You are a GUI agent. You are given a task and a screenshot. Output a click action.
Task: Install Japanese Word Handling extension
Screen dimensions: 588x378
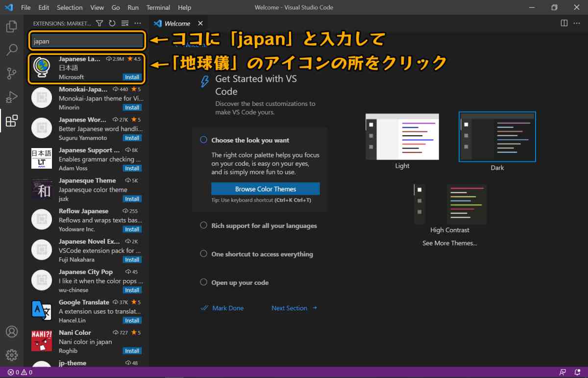[x=132, y=138]
